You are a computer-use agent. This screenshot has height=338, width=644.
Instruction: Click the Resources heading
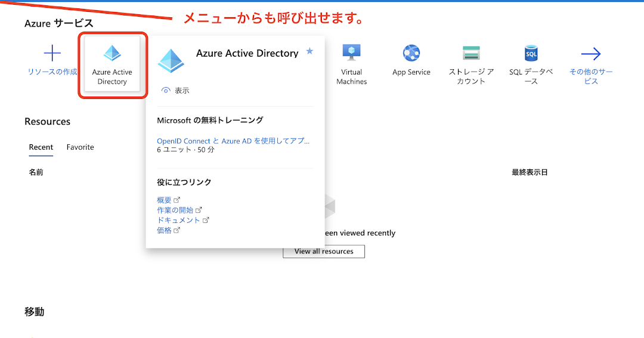[47, 122]
